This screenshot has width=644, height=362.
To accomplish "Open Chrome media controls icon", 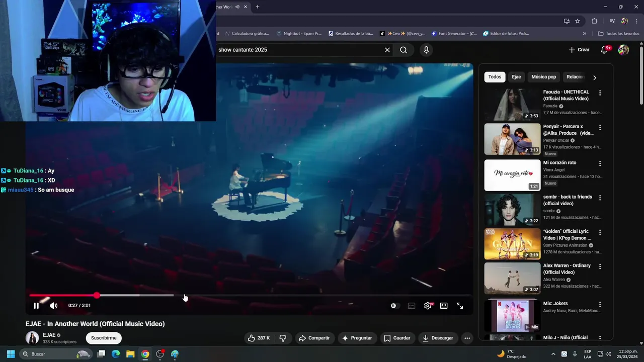I will (x=612, y=21).
